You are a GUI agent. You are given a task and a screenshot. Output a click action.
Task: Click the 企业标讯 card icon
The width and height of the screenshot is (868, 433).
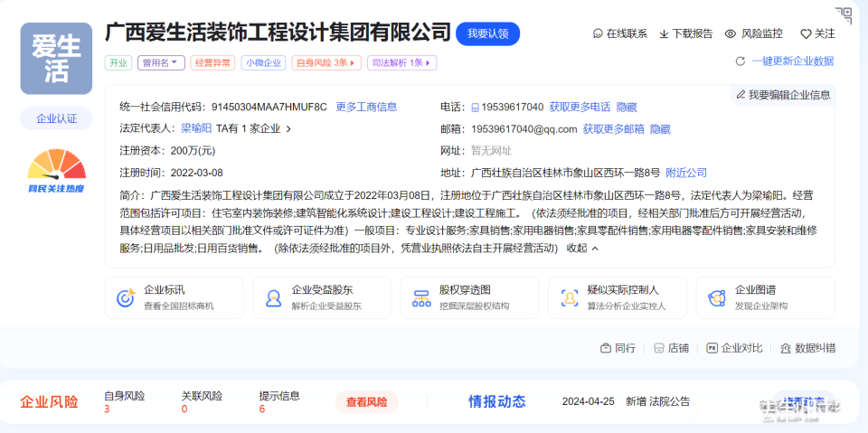[x=126, y=297]
